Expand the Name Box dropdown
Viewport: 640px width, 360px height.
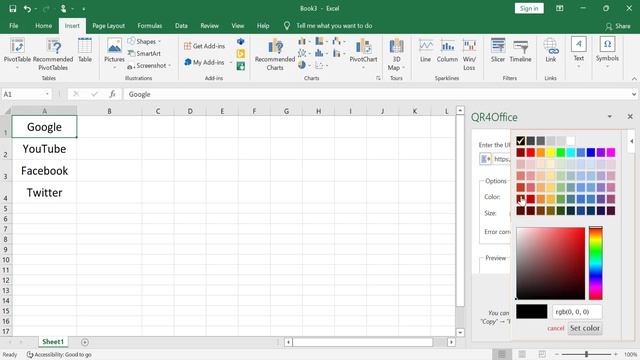47,94
